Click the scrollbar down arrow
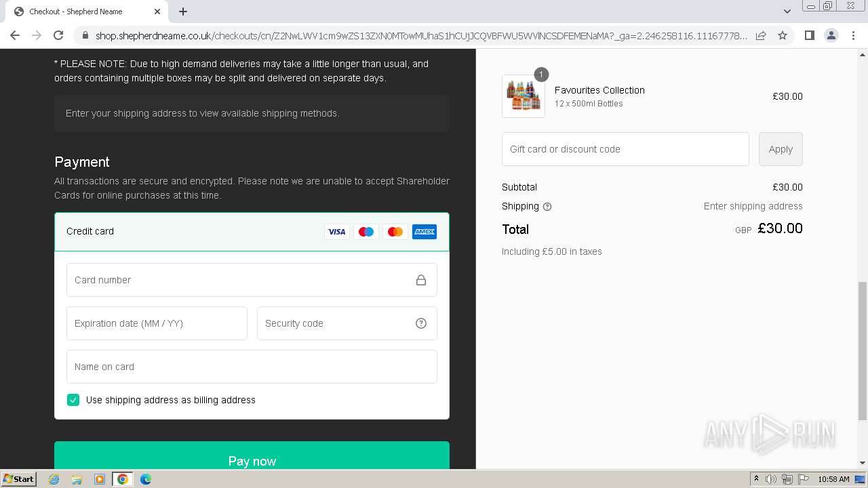This screenshot has width=868, height=488. pos(863,463)
